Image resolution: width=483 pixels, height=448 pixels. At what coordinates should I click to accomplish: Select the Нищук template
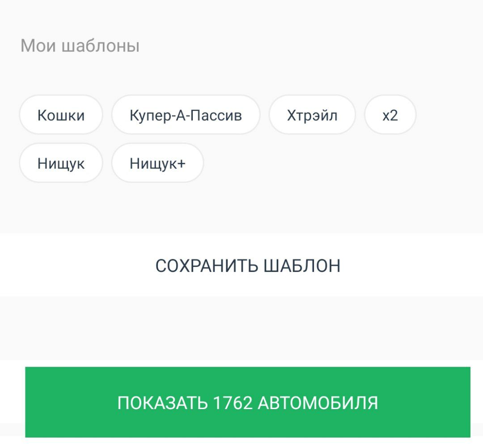pos(61,163)
